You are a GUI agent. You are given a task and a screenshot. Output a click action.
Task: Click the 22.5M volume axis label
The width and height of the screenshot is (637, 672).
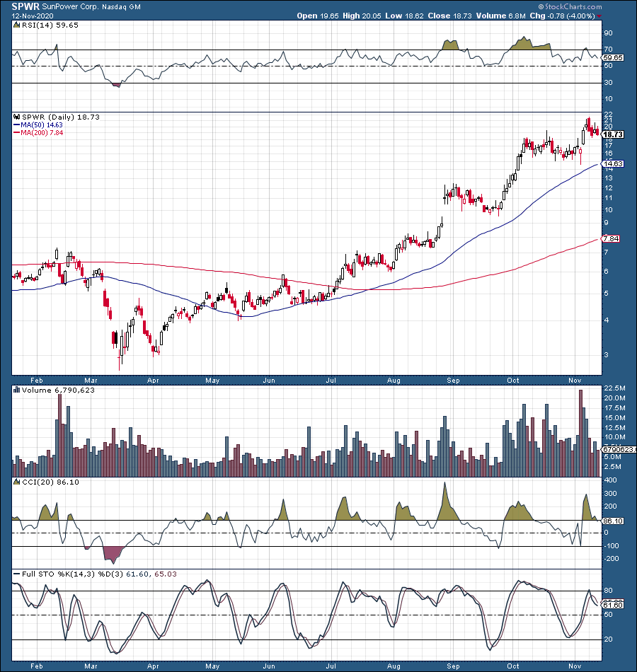[614, 388]
